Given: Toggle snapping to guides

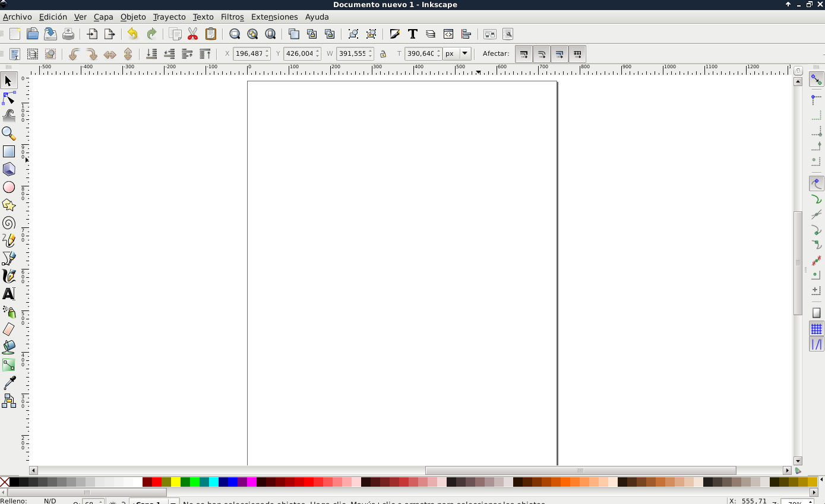Looking at the screenshot, I should pos(817,344).
